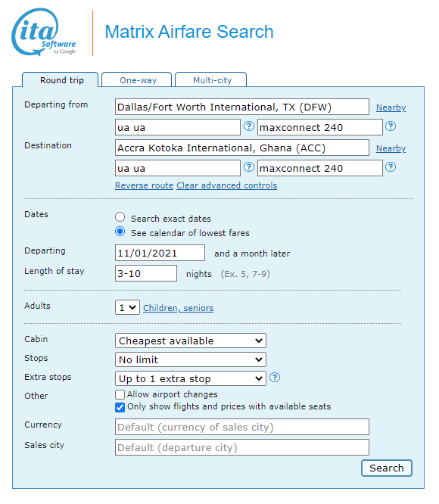Enable Allow airport changes checkbox
This screenshot has width=439, height=504.
(120, 394)
